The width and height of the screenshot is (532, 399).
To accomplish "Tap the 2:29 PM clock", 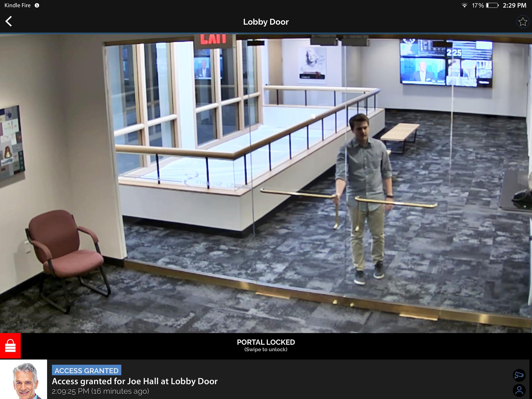I will [x=514, y=5].
